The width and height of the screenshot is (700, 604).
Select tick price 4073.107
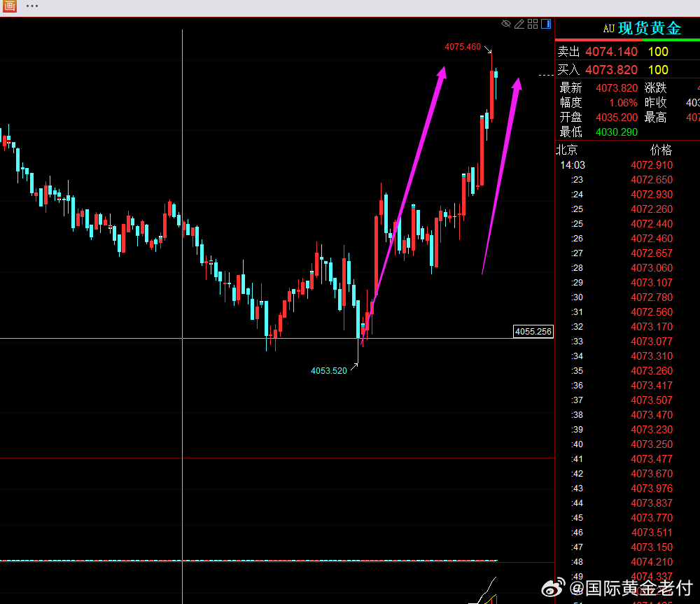(652, 283)
